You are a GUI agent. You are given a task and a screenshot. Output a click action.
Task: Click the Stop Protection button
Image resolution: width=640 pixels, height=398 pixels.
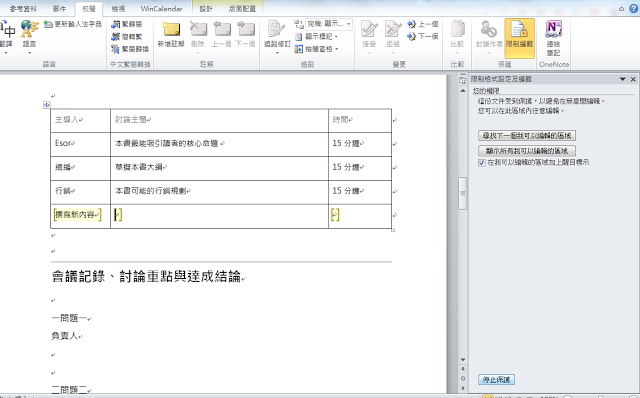[x=496, y=380]
